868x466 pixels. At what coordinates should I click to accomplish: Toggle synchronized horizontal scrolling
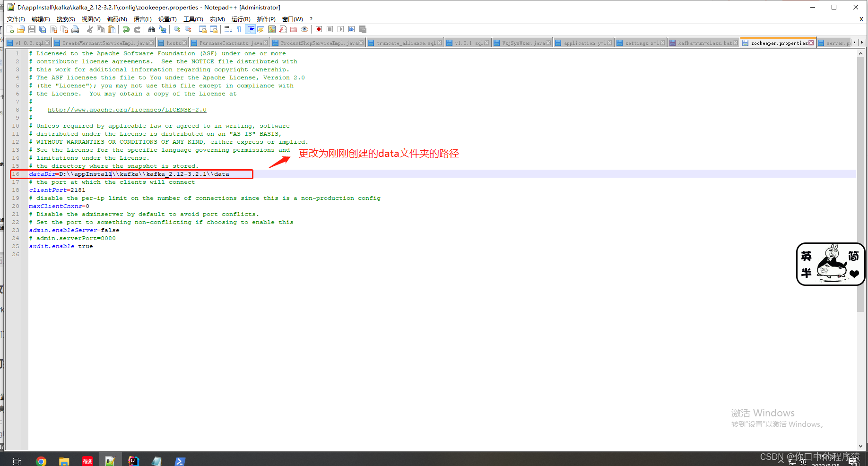coord(214,29)
